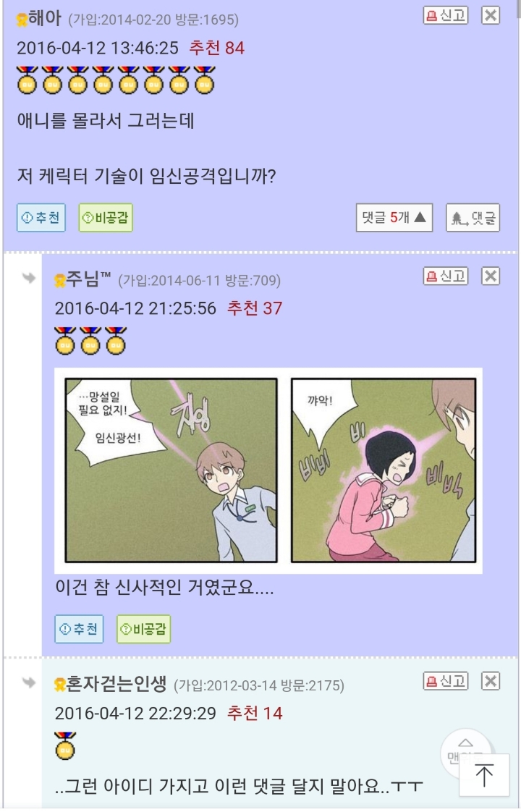This screenshot has width=521, height=812.
Task: Click the reply arrow icon beside 주님™
Action: pyautogui.click(x=29, y=279)
